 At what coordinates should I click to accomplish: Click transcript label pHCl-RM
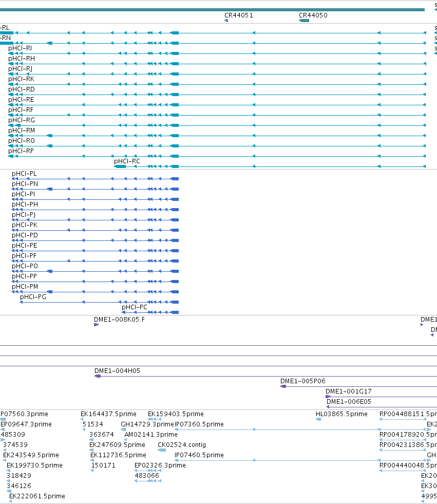[22, 130]
